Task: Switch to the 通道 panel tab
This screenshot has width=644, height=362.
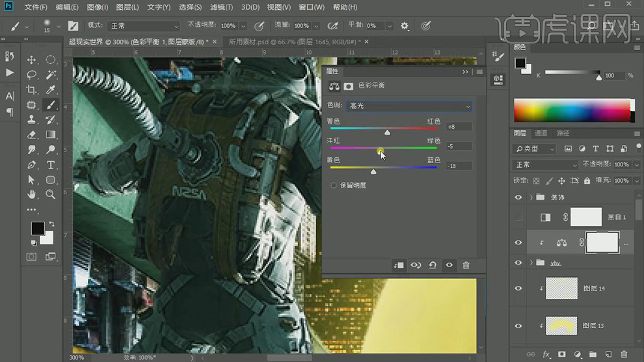Action: tap(542, 133)
